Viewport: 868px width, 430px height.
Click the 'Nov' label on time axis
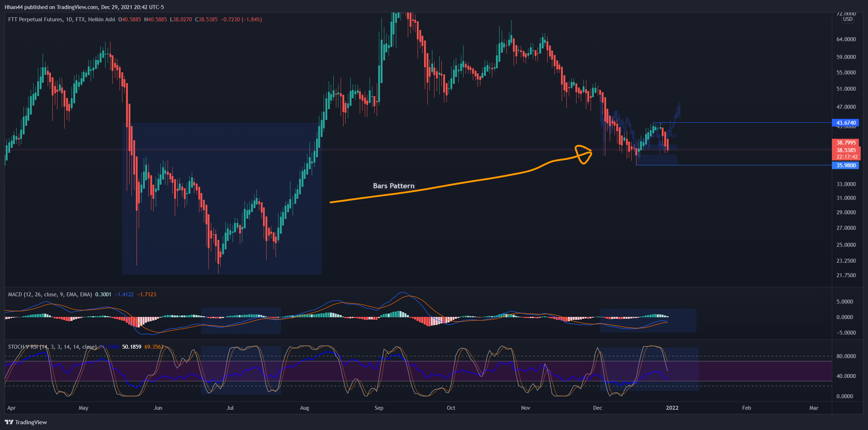click(526, 408)
